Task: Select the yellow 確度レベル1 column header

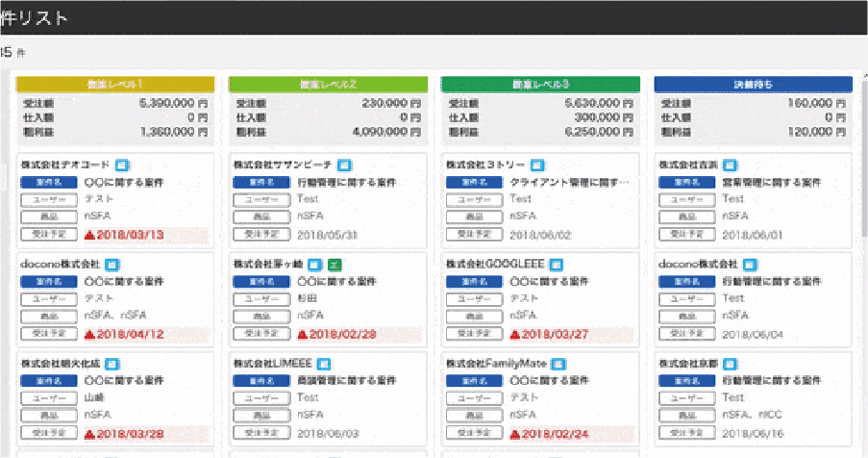Action: (114, 85)
